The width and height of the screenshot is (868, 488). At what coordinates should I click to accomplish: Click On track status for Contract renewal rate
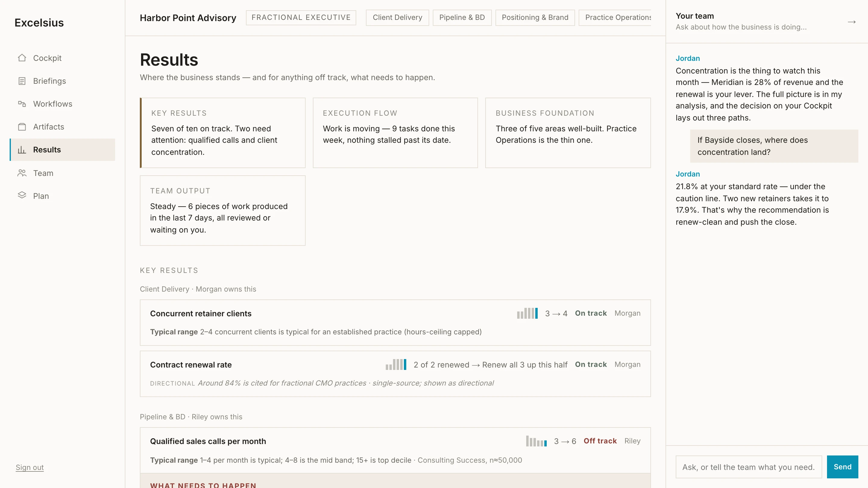click(591, 364)
